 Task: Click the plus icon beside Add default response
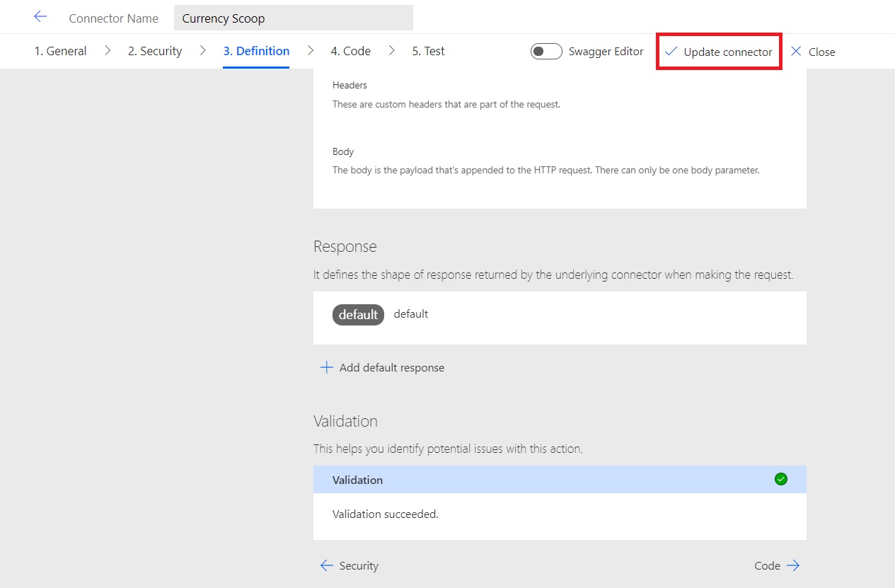325,367
